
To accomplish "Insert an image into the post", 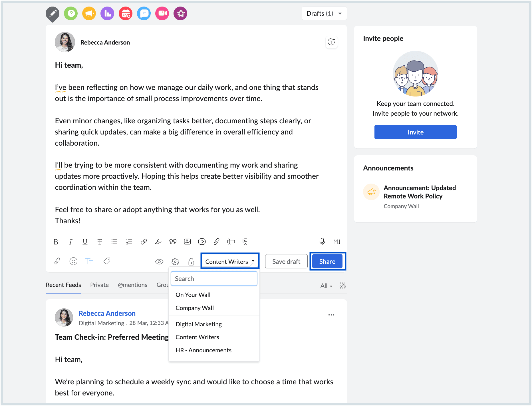I will pyautogui.click(x=187, y=242).
